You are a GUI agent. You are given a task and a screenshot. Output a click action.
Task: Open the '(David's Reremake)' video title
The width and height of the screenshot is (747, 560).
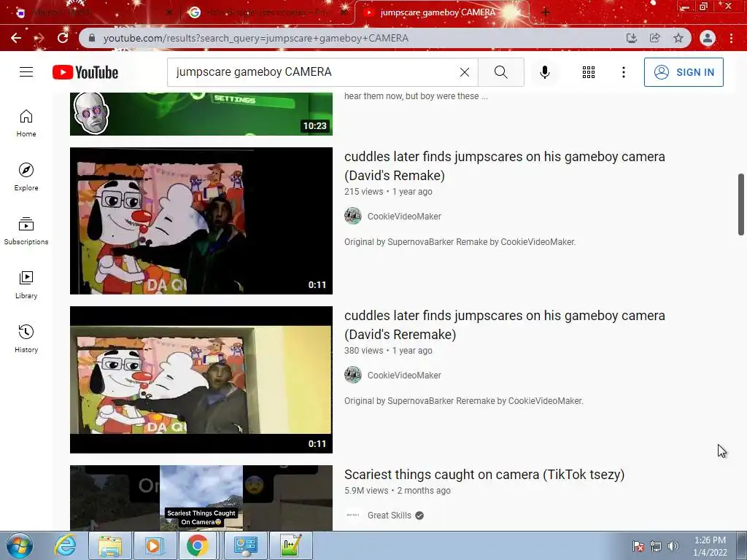505,324
